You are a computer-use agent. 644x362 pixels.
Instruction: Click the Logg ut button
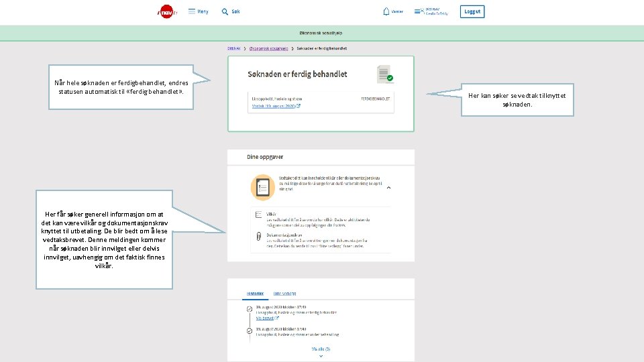coord(472,11)
